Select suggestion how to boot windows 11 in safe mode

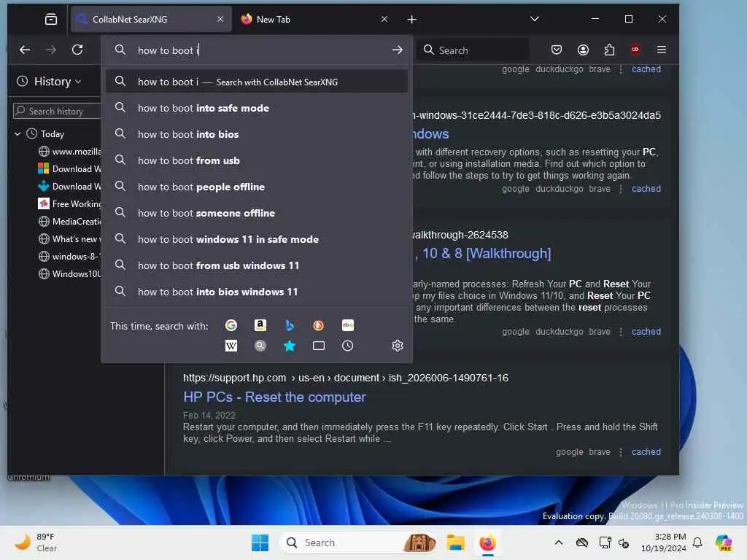(257, 239)
